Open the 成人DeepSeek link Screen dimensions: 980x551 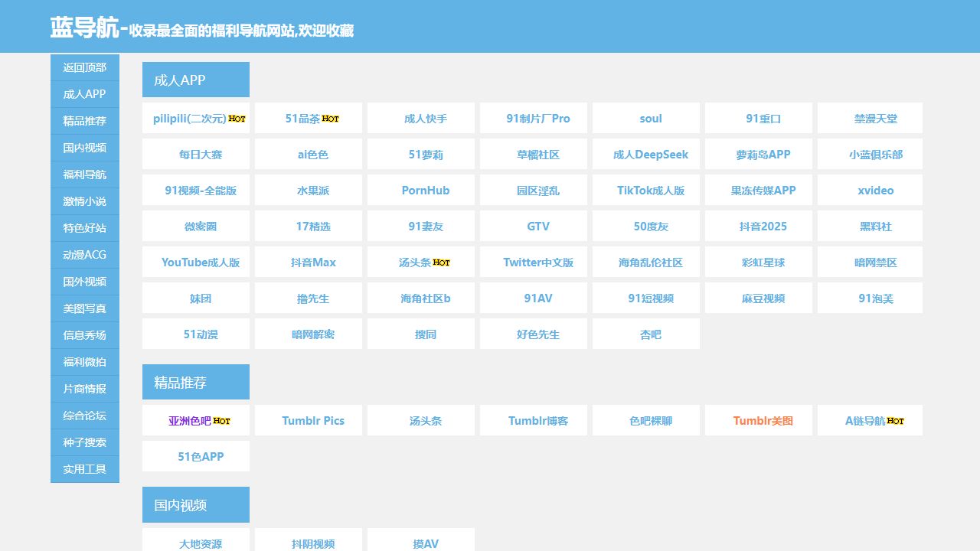(651, 155)
